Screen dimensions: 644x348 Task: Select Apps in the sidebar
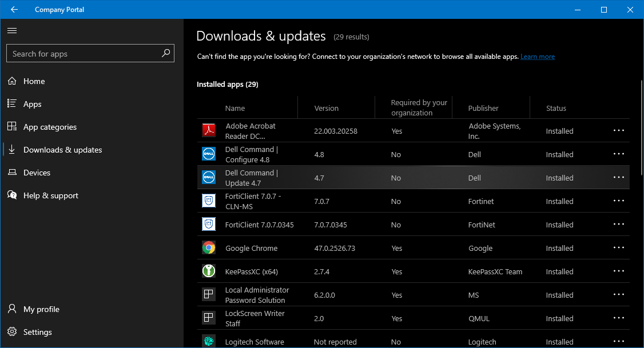32,103
